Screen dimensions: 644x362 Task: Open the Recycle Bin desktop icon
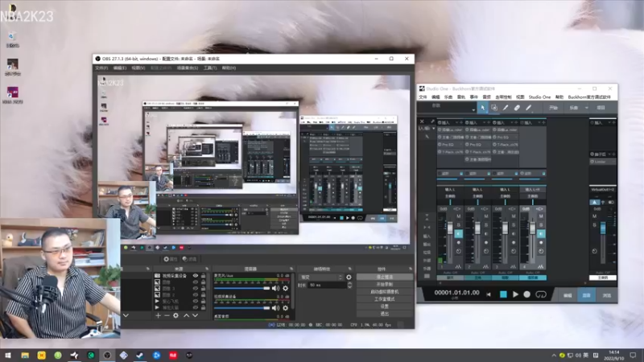point(12,39)
